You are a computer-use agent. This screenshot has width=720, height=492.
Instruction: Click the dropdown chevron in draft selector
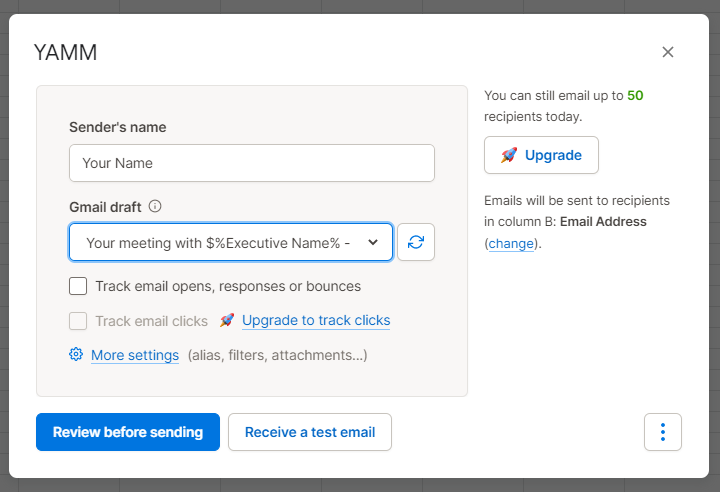click(x=373, y=242)
